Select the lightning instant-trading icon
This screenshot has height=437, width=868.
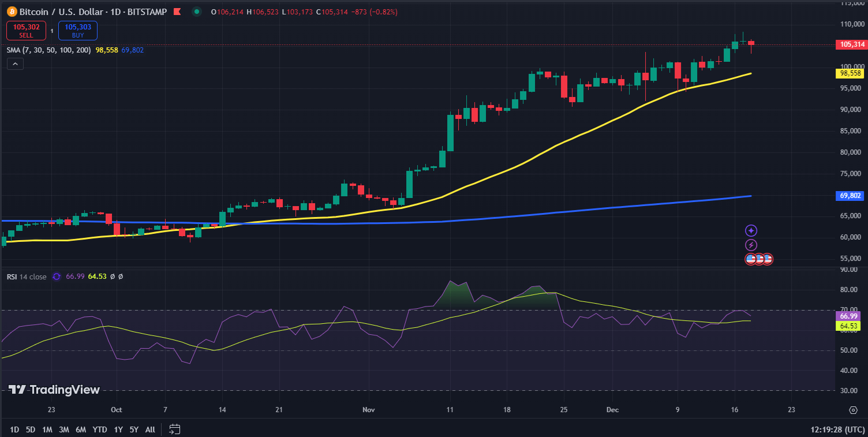click(x=751, y=245)
